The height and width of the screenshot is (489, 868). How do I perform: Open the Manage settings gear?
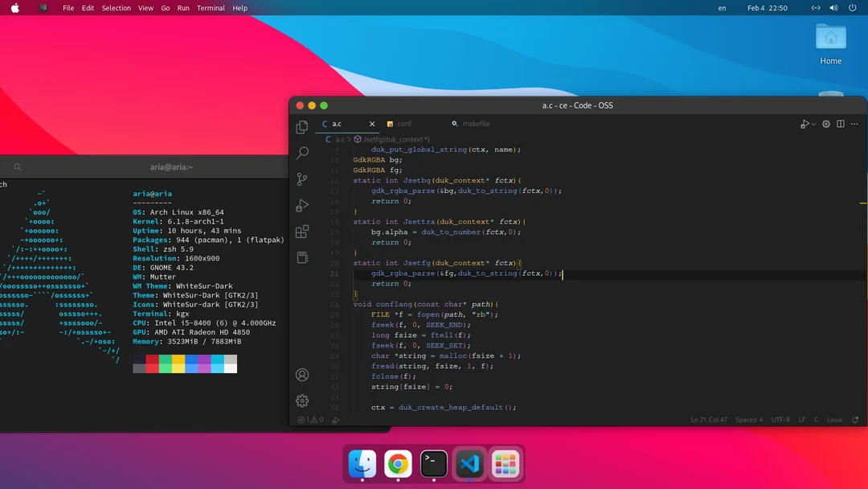pos(302,401)
